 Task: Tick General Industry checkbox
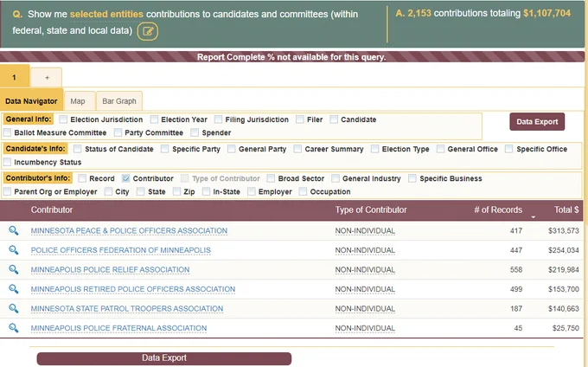point(336,178)
